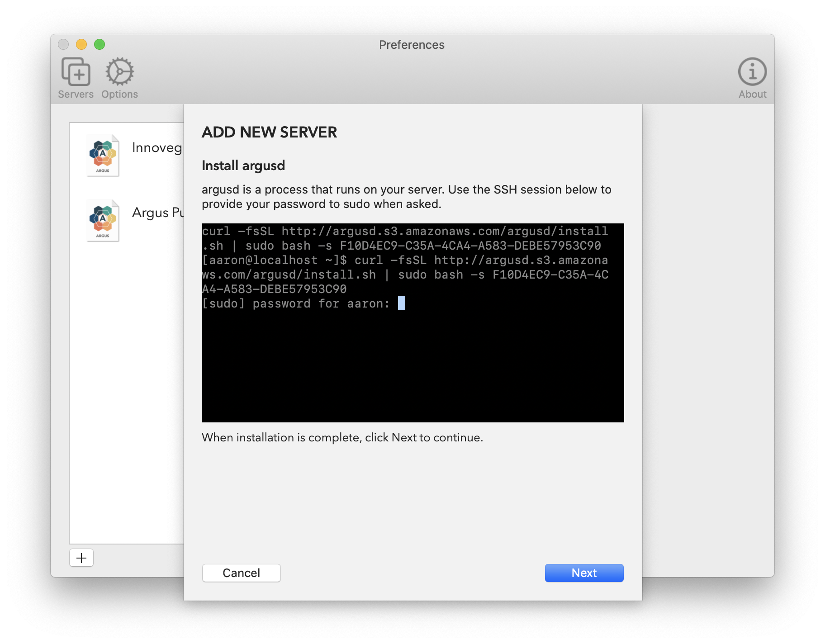Click the ADD NEW SERVER heading

[269, 132]
